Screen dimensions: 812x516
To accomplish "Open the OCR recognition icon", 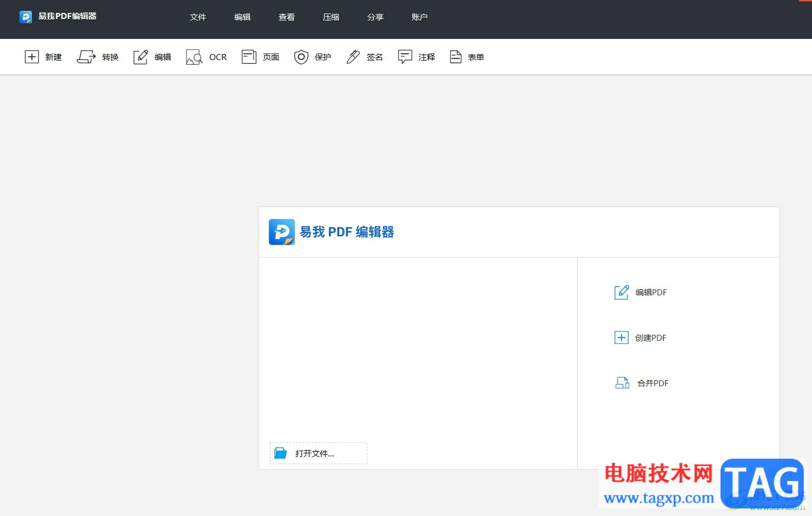I will 194,57.
